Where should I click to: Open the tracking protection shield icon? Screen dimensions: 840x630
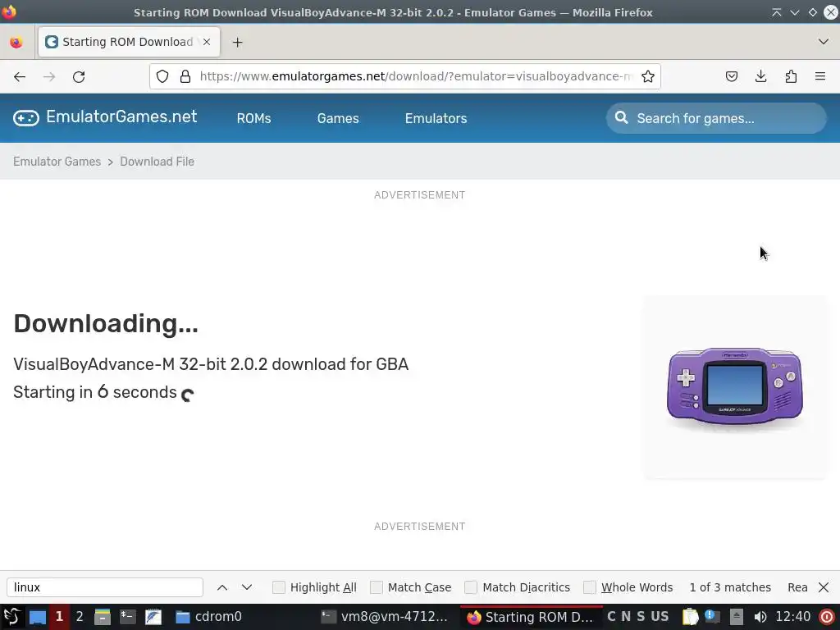tap(162, 76)
